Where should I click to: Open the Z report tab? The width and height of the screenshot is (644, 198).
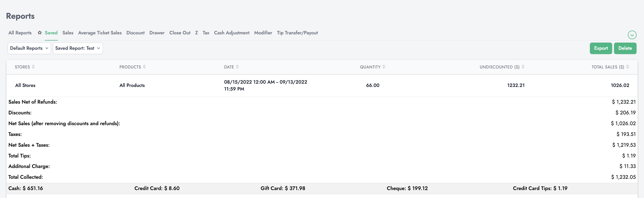[x=197, y=33]
